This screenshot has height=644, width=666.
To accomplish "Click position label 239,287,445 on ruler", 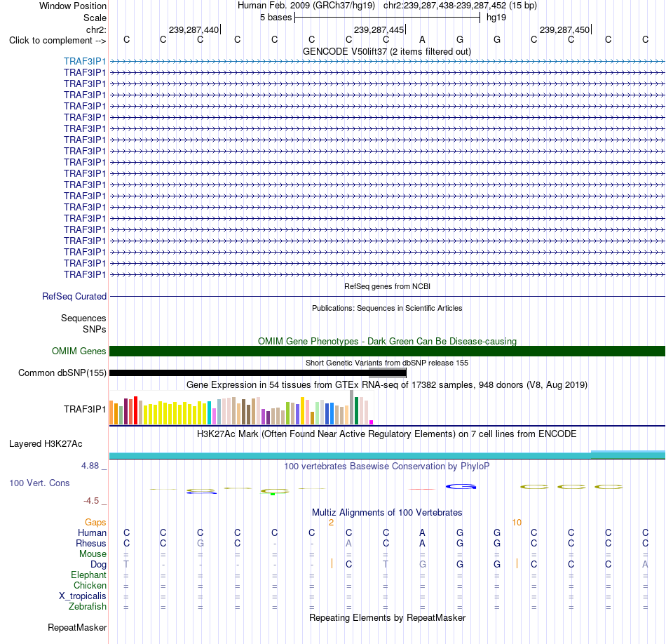I will pos(379,29).
